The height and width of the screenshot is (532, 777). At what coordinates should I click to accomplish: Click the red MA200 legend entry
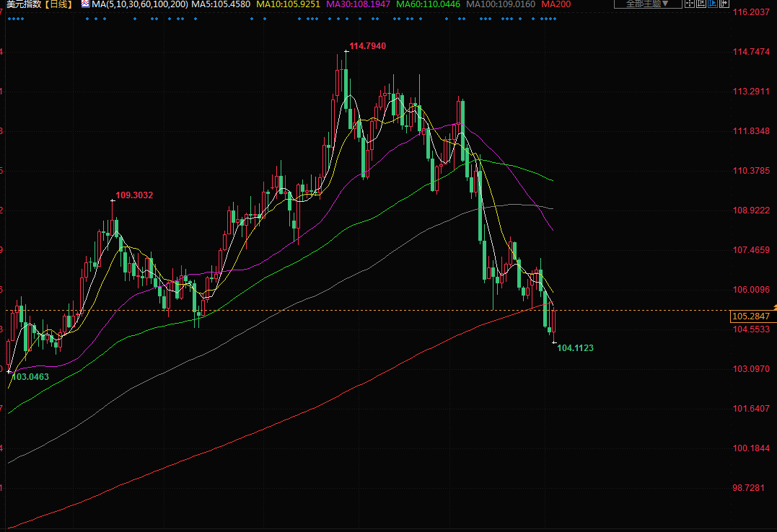click(556, 4)
